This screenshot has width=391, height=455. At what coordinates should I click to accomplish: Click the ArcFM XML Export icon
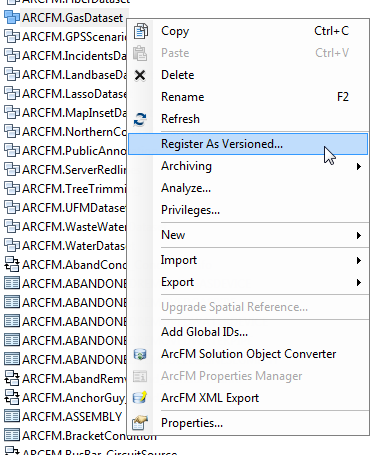(140, 398)
